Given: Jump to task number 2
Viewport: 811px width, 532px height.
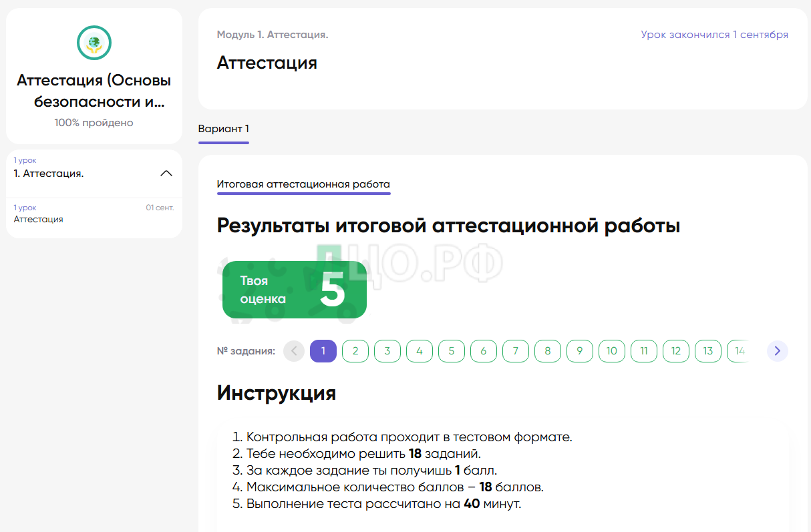Looking at the screenshot, I should coord(355,351).
